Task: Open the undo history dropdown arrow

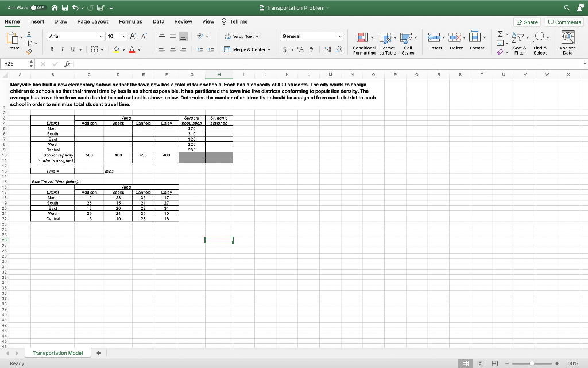Action: pos(82,8)
